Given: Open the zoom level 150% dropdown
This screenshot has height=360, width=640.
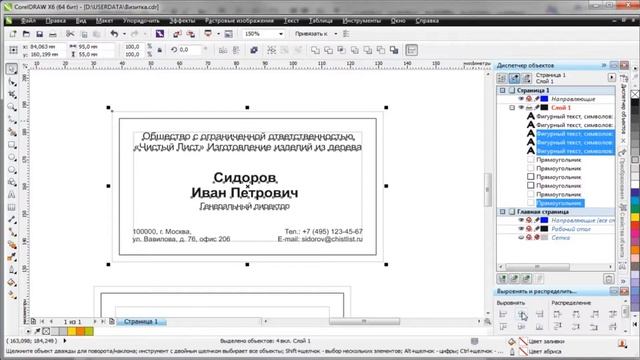Looking at the screenshot, I should (x=281, y=34).
